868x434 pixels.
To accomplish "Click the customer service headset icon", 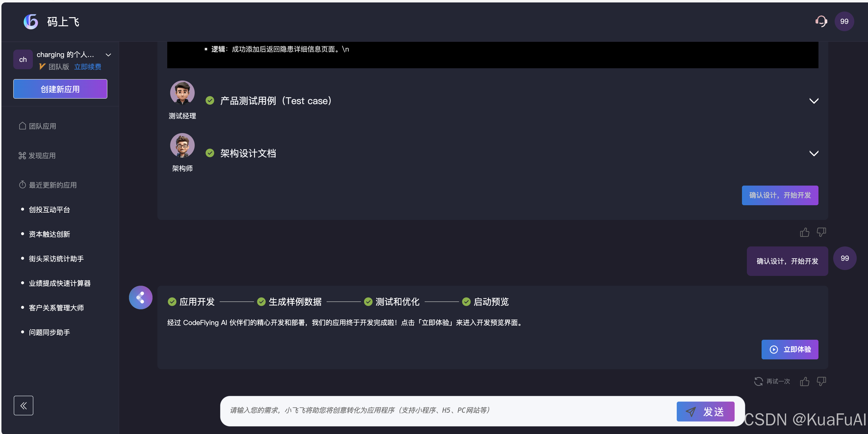I will pos(821,22).
